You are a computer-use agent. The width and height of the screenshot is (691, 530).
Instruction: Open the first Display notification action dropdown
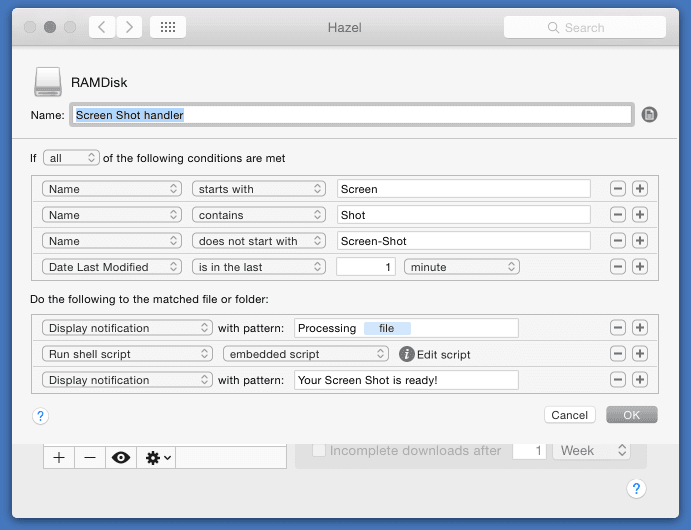coord(127,328)
